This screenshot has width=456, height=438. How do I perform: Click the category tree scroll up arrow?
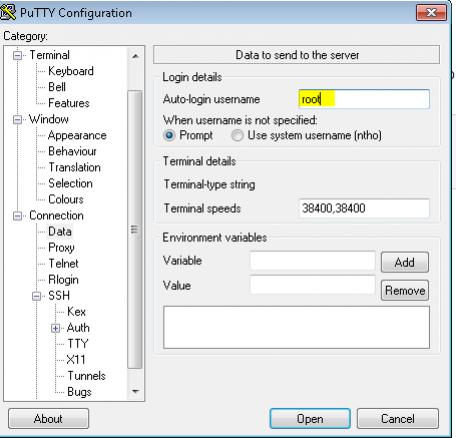point(135,56)
